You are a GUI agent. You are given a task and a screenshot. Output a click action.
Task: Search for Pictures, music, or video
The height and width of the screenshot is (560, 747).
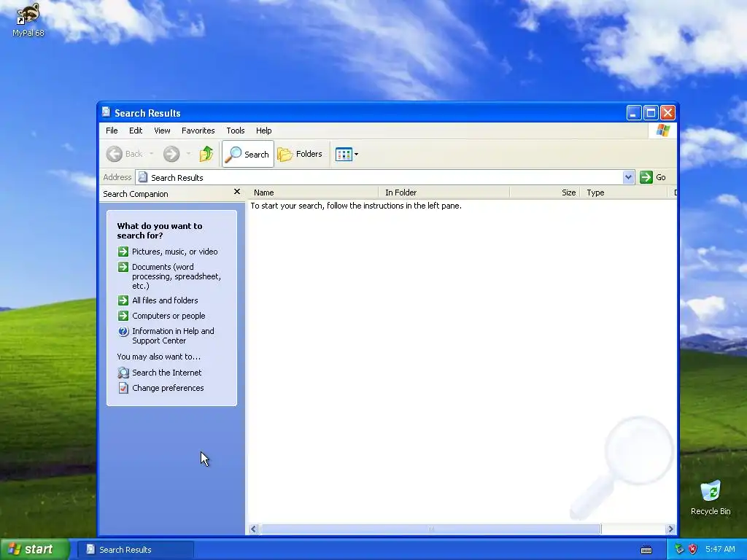coord(175,252)
